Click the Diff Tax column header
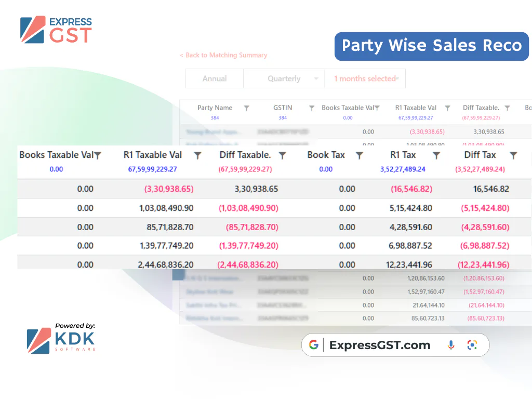Viewport: 532px width, 399px height. pos(480,155)
